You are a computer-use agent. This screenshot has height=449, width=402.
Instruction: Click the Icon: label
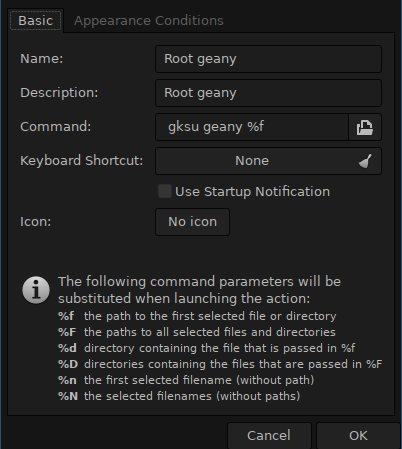click(36, 222)
